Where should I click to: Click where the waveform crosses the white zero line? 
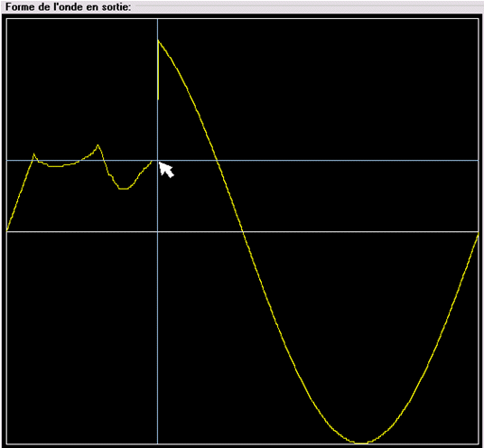coord(243,231)
